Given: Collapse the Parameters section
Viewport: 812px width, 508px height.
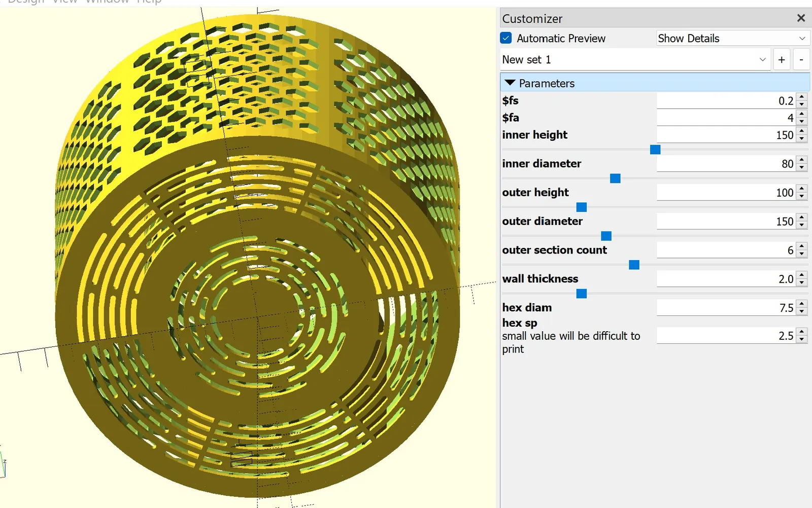Looking at the screenshot, I should (x=510, y=83).
